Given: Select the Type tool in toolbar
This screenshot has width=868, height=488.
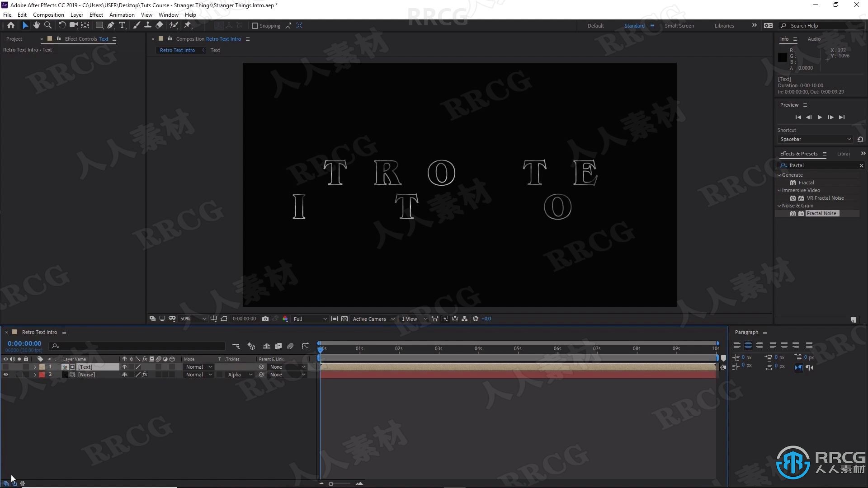Looking at the screenshot, I should [122, 25].
